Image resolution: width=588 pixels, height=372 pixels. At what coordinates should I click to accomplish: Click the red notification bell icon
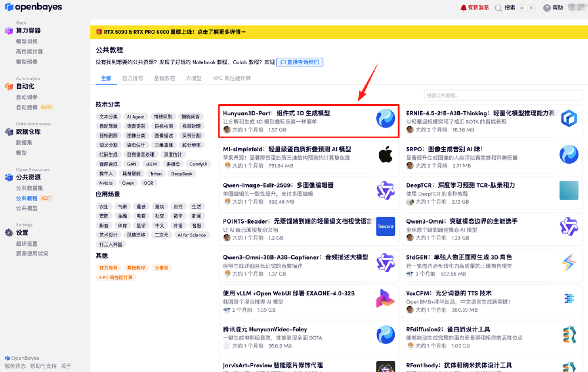click(464, 8)
